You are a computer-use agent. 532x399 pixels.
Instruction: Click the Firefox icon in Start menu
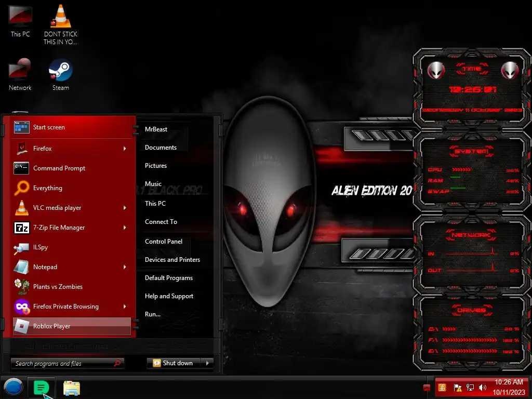[x=22, y=148]
